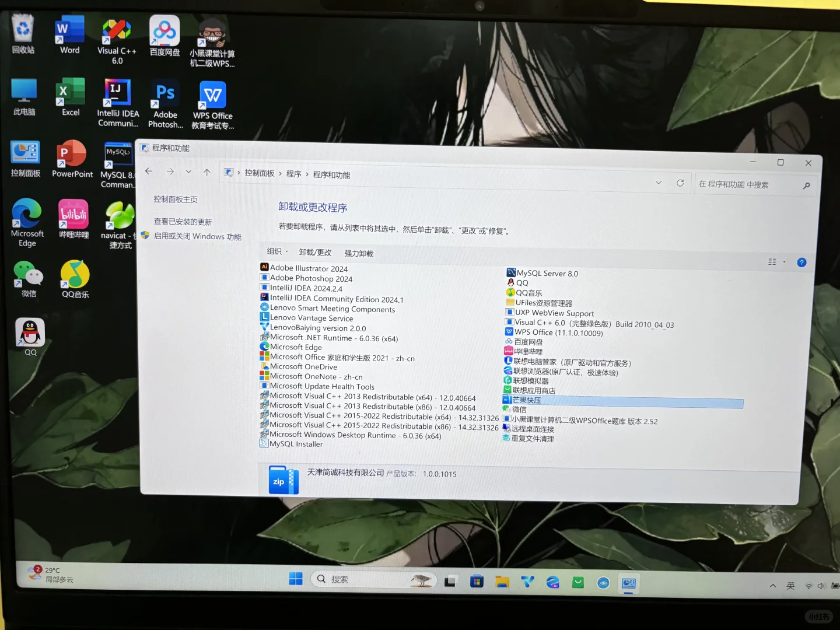The width and height of the screenshot is (840, 630).
Task: Click the 在 程序和功能 中搜索 search box
Action: pos(755,185)
